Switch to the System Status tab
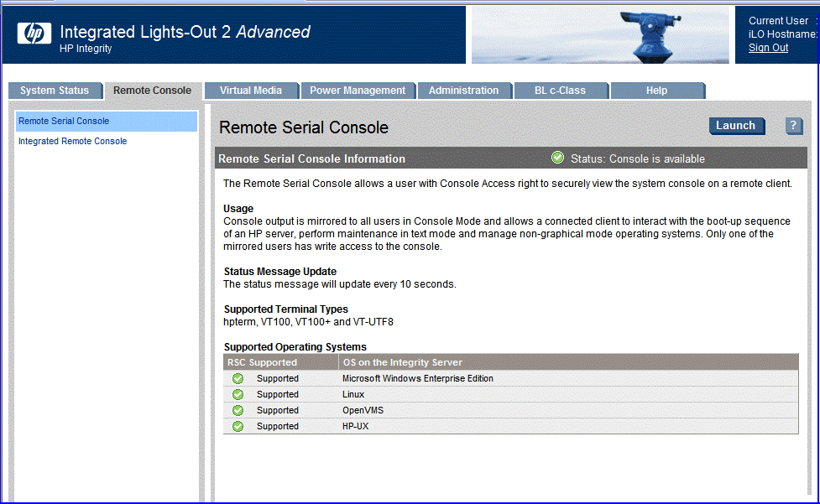820x504 pixels. 55,91
